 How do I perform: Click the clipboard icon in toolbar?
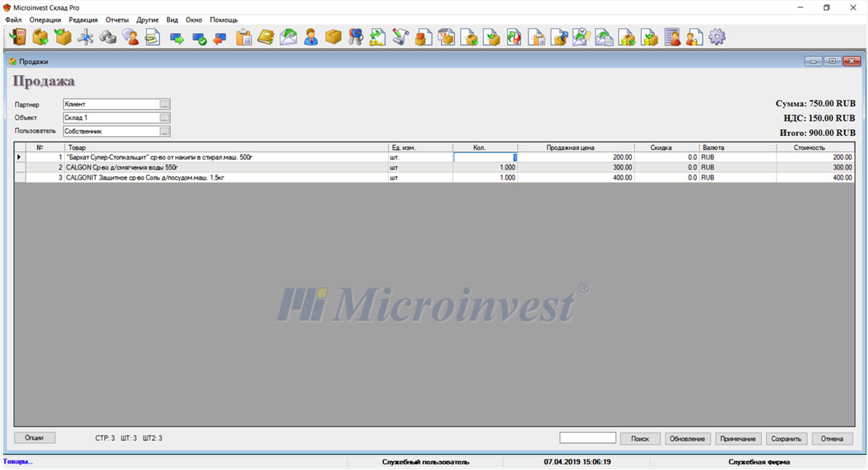[244, 37]
